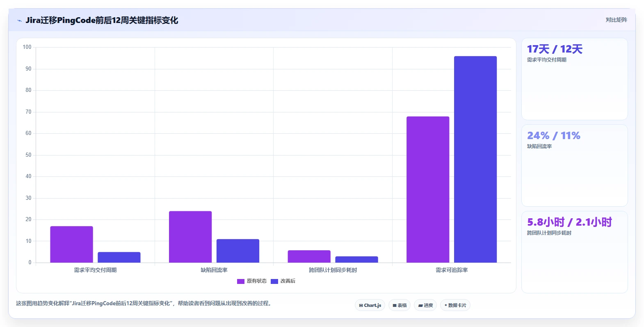
Task: Click the icon before the Jira migration title
Action: click(x=19, y=21)
